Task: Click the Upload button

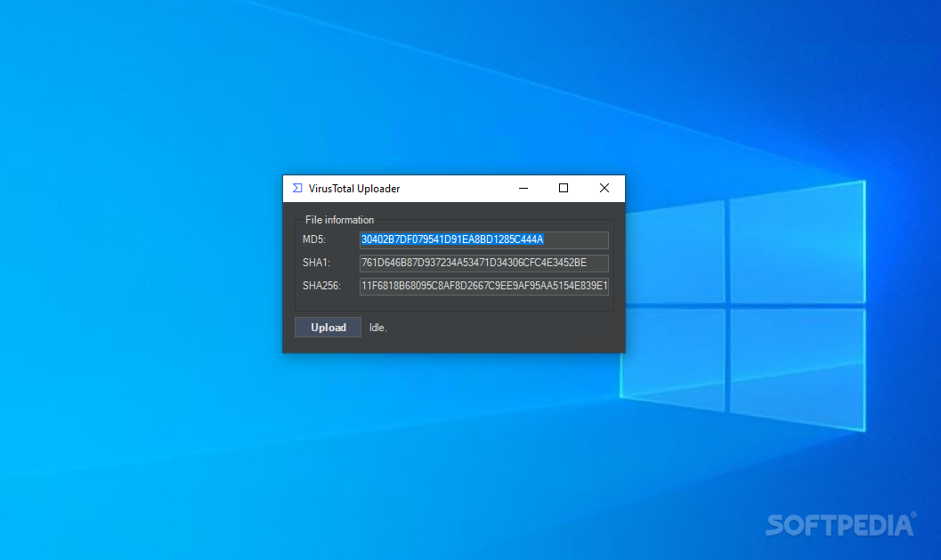Action: 328,327
